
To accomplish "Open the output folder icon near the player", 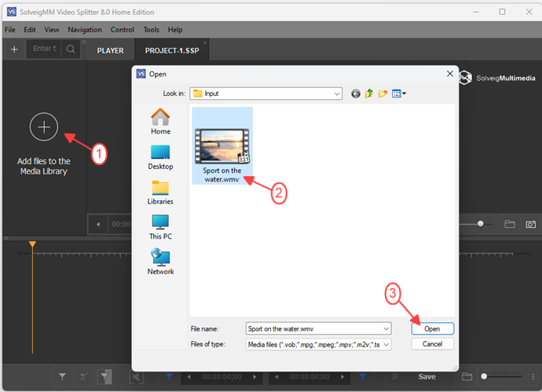I will point(510,224).
